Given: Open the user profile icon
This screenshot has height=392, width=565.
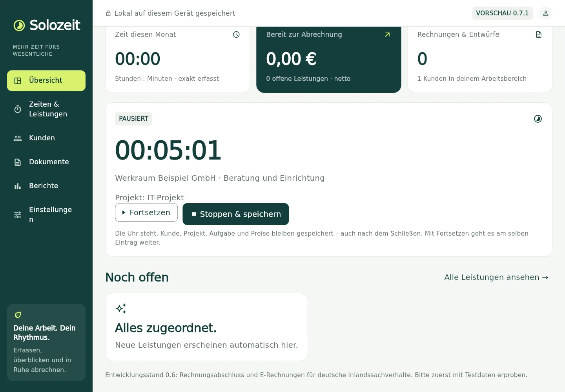Looking at the screenshot, I should pos(546,13).
